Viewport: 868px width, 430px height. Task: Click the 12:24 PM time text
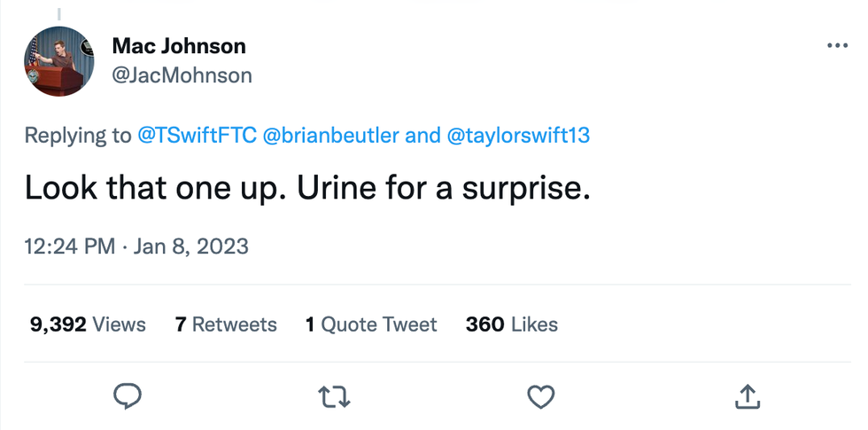click(x=69, y=246)
